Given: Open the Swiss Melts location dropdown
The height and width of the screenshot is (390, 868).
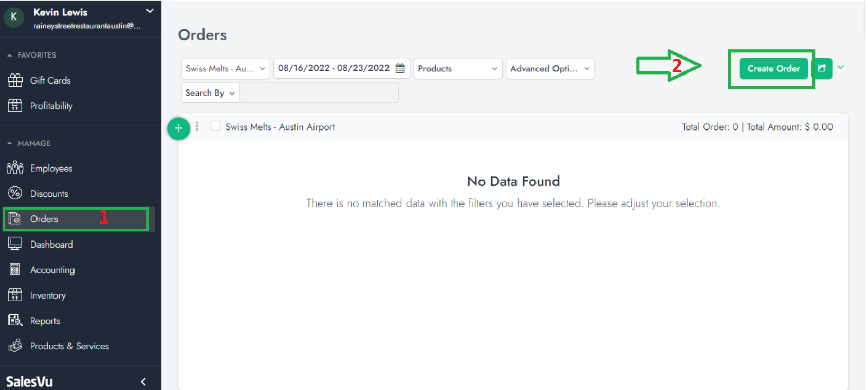Looking at the screenshot, I should coord(225,68).
